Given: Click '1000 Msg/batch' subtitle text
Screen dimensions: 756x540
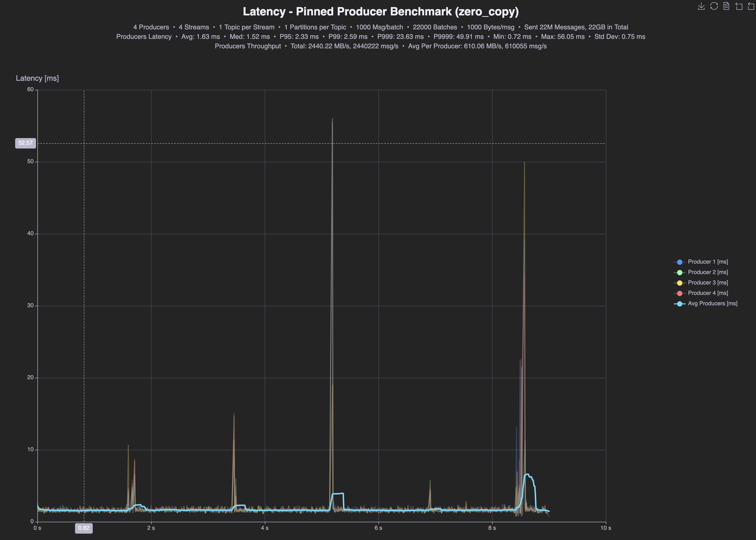Looking at the screenshot, I should coord(379,27).
